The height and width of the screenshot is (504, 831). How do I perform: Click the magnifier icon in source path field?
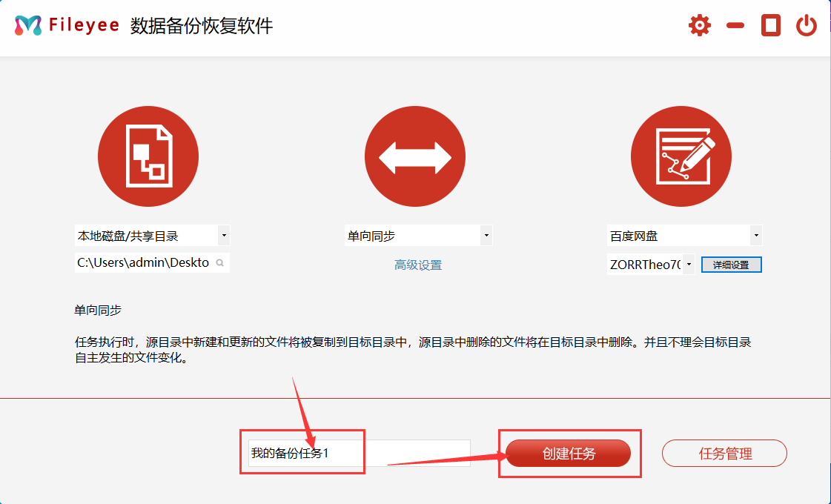220,263
